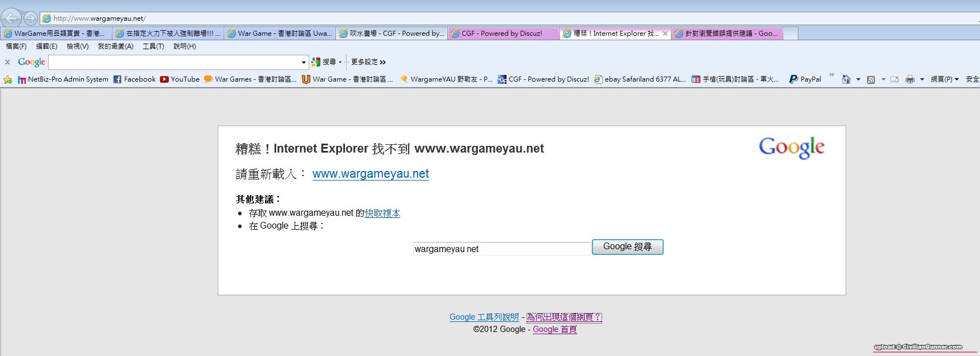Click the Print icon in command bar
This screenshot has height=356, width=980.
click(910, 79)
